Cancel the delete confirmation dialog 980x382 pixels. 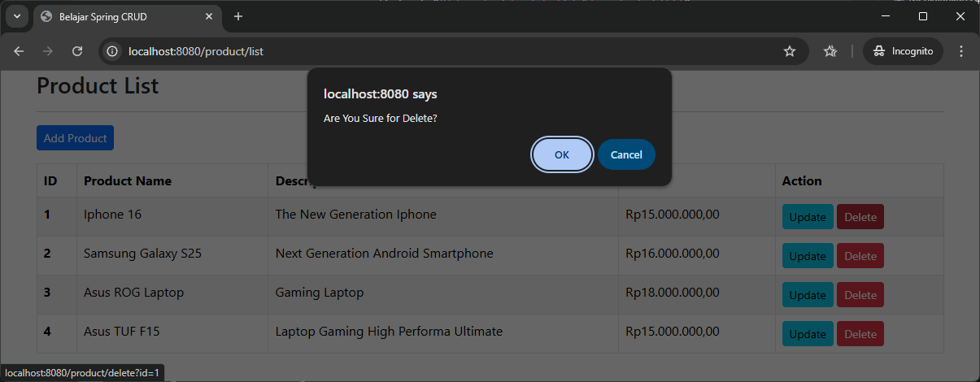pos(626,154)
